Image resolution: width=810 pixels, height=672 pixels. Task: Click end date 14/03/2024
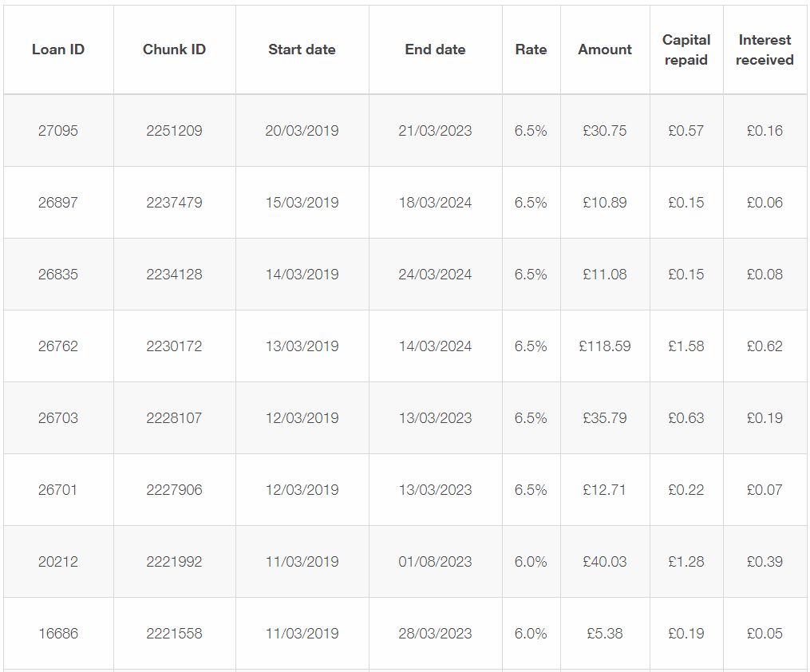click(435, 346)
